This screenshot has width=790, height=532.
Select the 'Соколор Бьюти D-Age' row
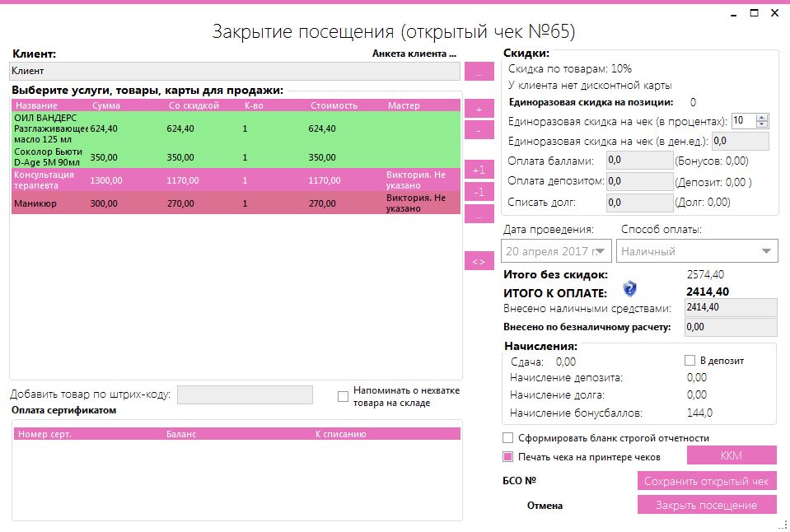236,157
